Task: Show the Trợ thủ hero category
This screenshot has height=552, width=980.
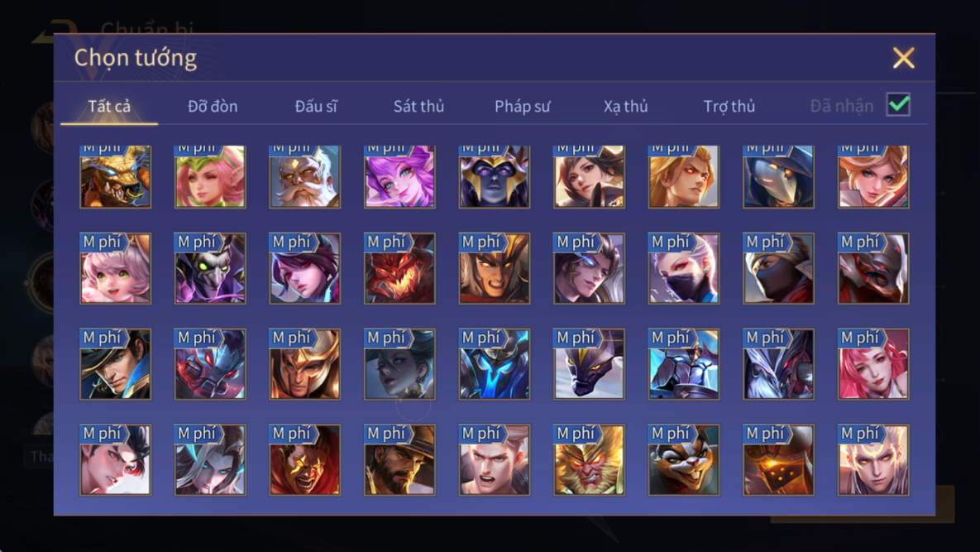Action: click(729, 106)
